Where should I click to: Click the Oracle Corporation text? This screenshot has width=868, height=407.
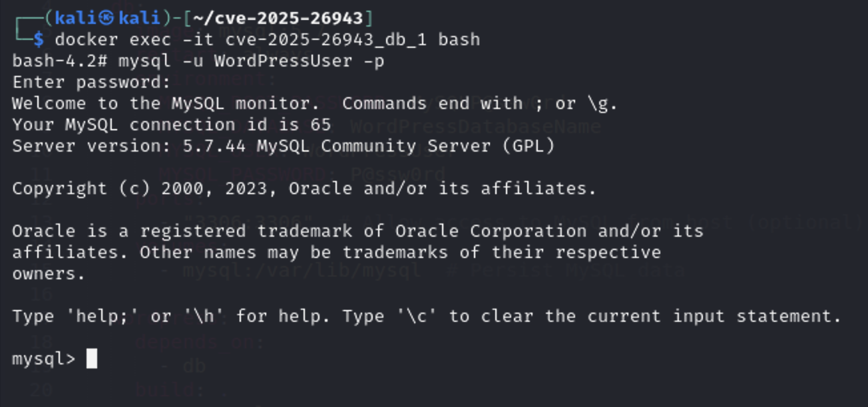(491, 231)
